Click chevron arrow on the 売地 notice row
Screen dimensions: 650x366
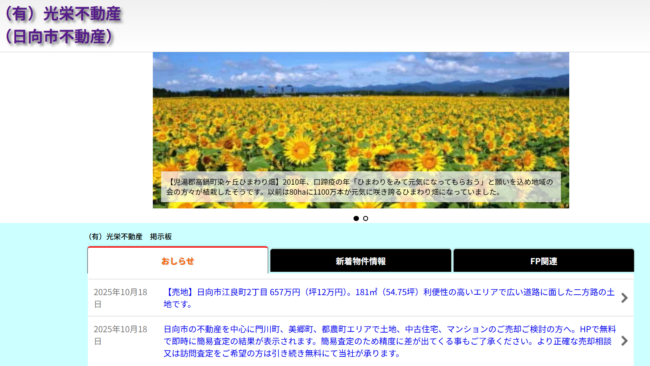tap(625, 298)
